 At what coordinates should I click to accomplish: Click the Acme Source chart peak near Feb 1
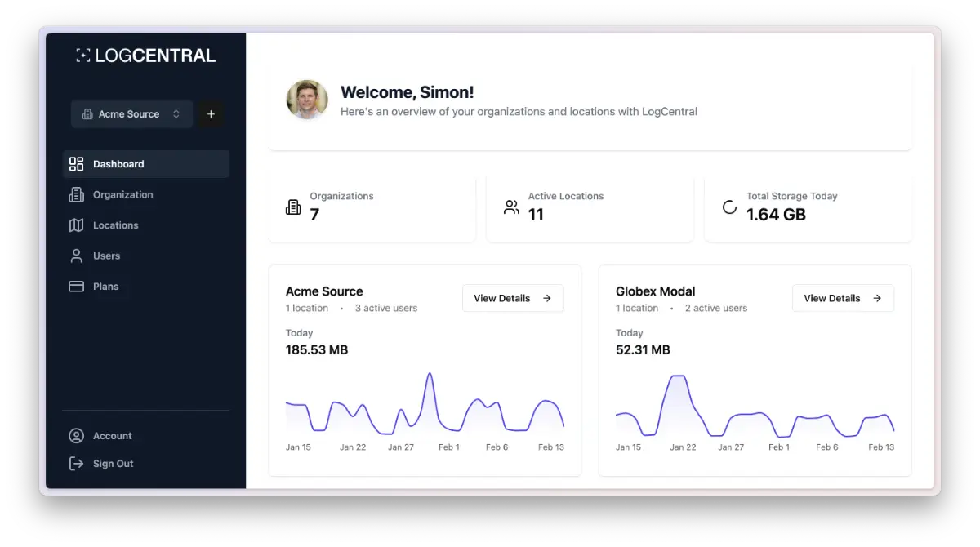(x=430, y=375)
